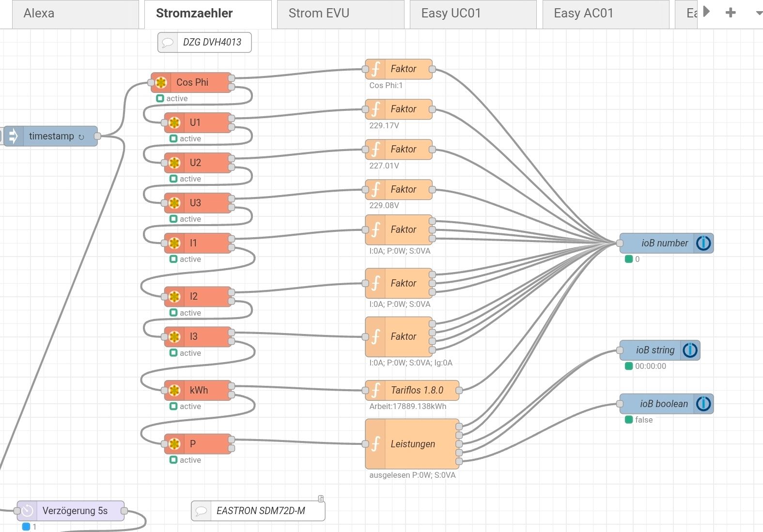Click the Cos Phi node input port

click(x=151, y=83)
